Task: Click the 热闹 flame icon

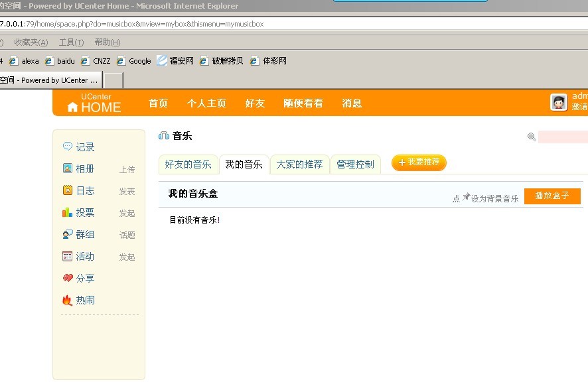Action: tap(68, 300)
